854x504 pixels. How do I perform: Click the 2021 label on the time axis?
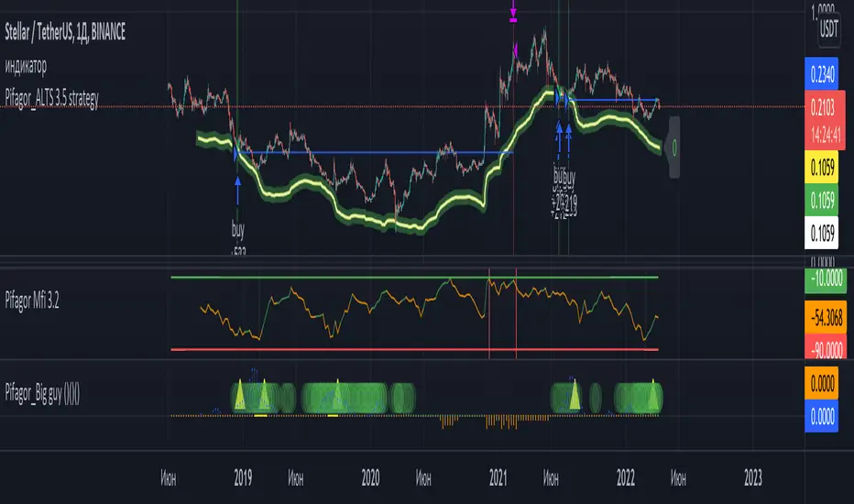pos(498,477)
